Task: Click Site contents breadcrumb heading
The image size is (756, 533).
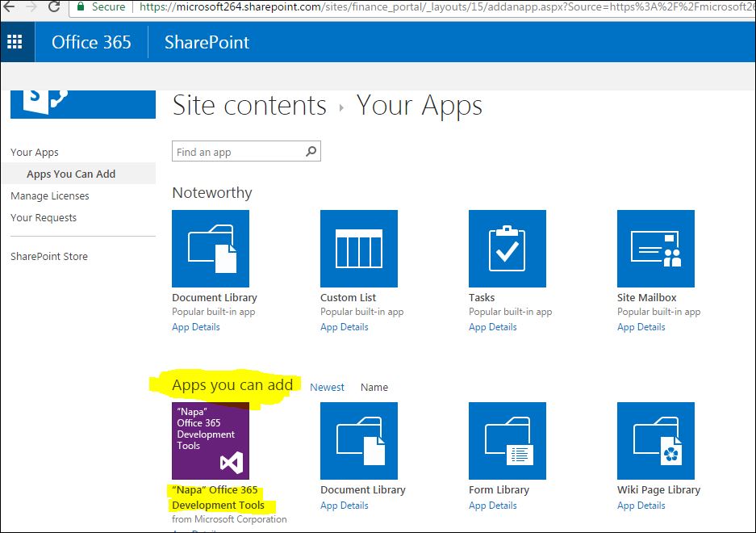Action: point(249,106)
